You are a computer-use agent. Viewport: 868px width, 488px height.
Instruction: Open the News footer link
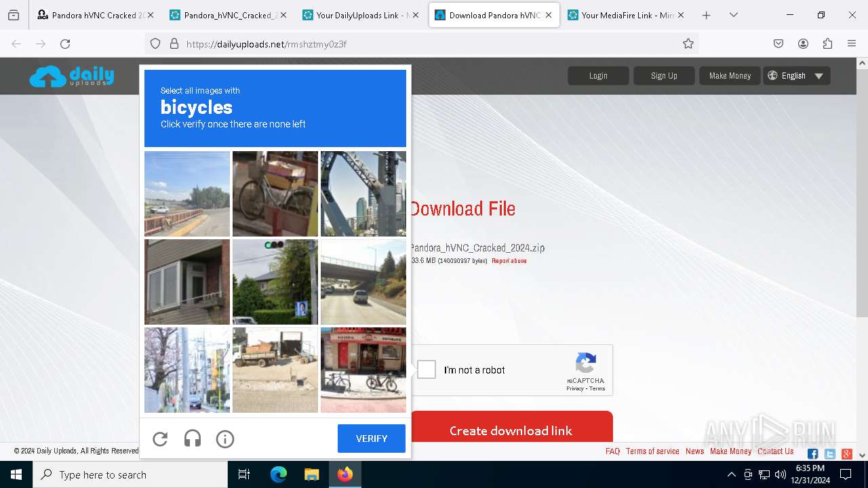coord(694,451)
